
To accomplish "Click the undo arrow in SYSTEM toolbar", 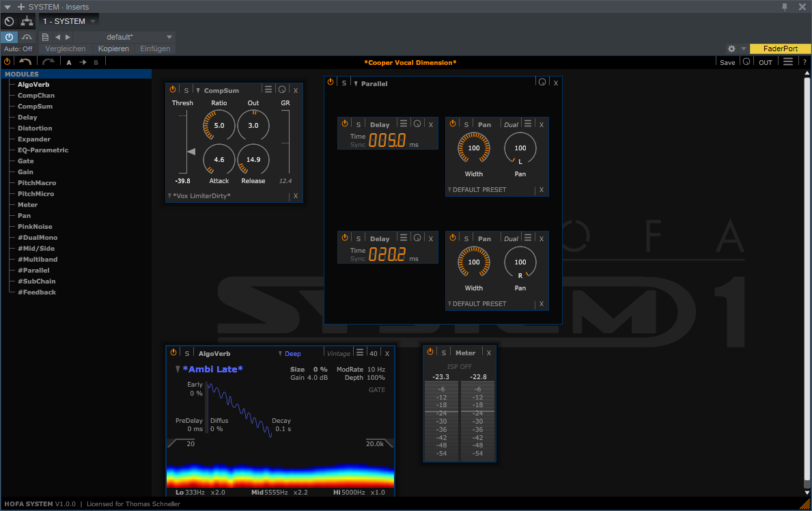I will tap(25, 61).
